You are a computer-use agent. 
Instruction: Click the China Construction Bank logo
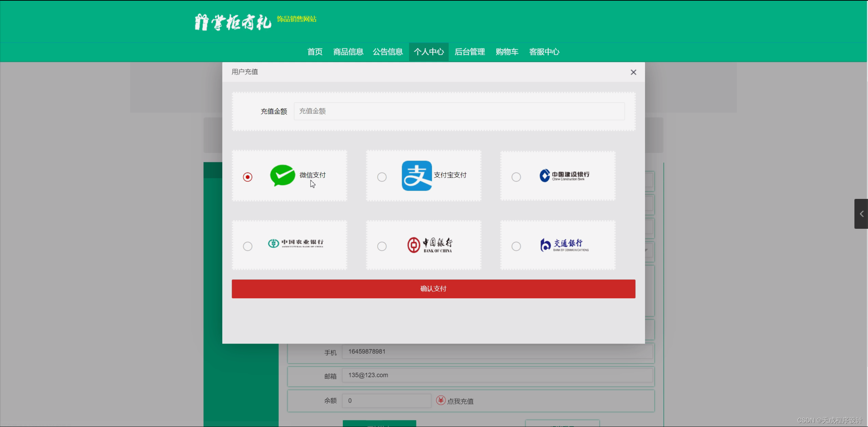(564, 175)
